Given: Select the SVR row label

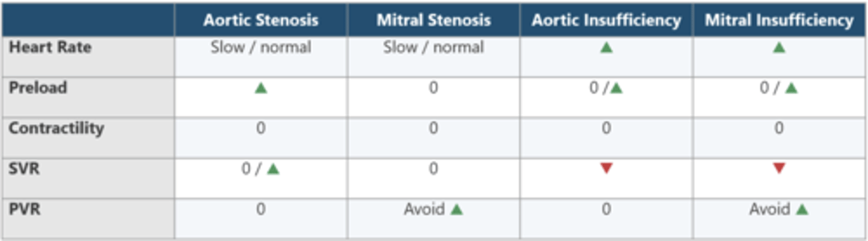Looking at the screenshot, I should (x=24, y=168).
